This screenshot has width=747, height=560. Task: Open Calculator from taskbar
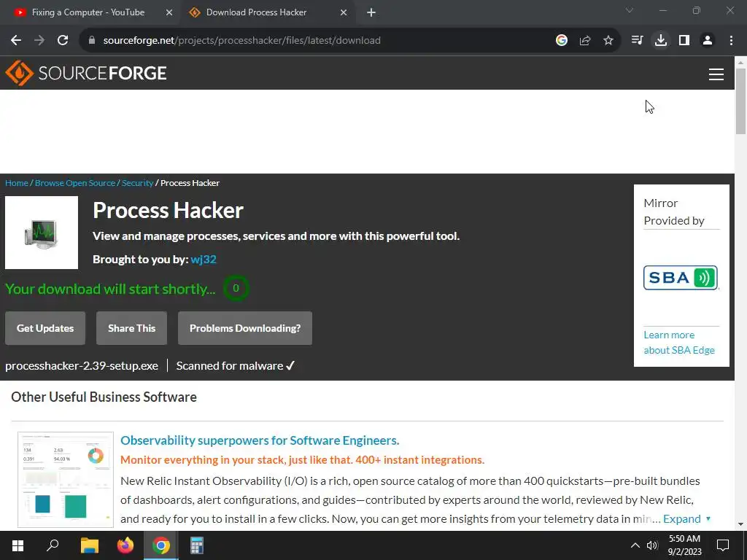[x=197, y=545]
